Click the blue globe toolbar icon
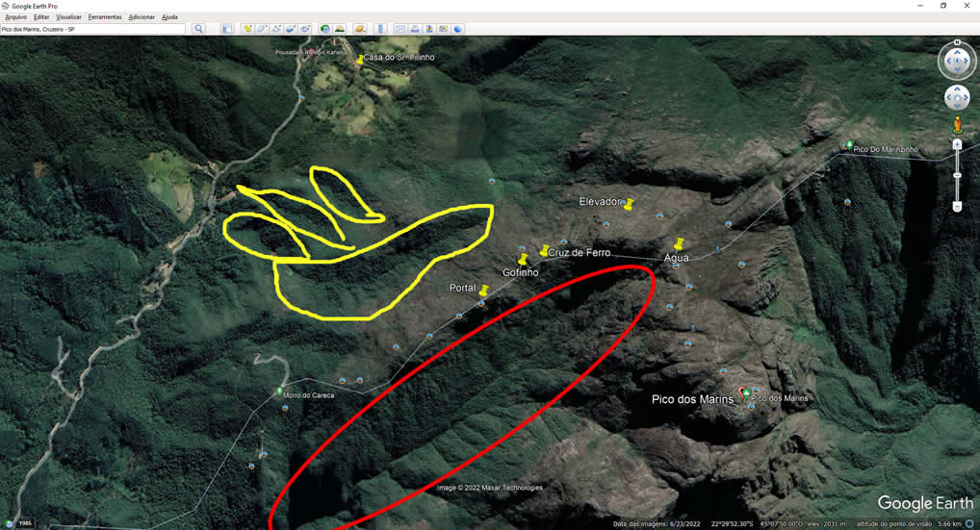Image resolution: width=980 pixels, height=530 pixels. click(x=458, y=29)
